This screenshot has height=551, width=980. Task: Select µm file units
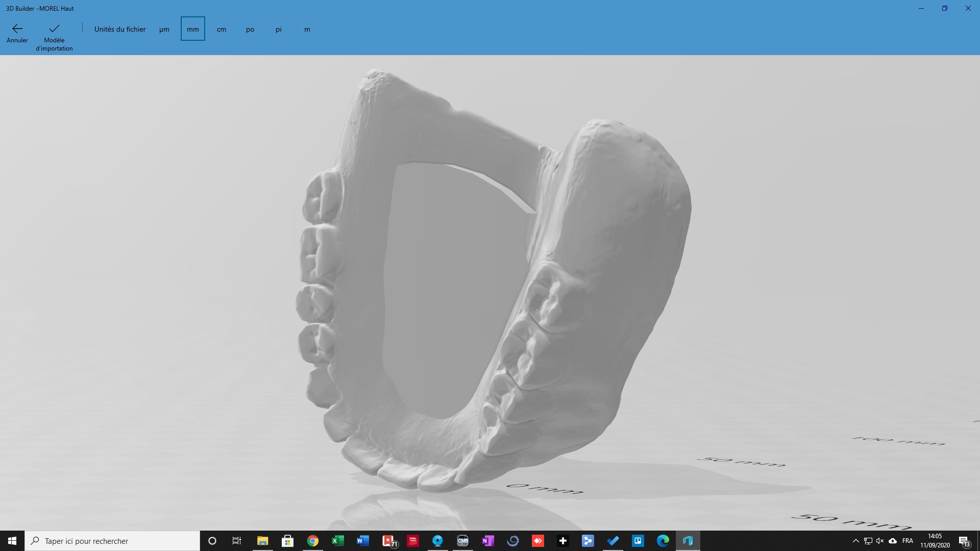164,29
